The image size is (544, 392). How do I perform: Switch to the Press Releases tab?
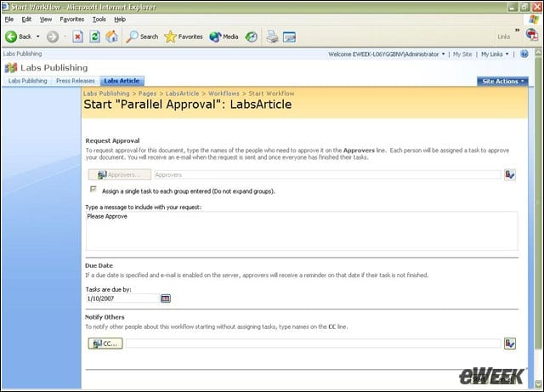point(76,81)
